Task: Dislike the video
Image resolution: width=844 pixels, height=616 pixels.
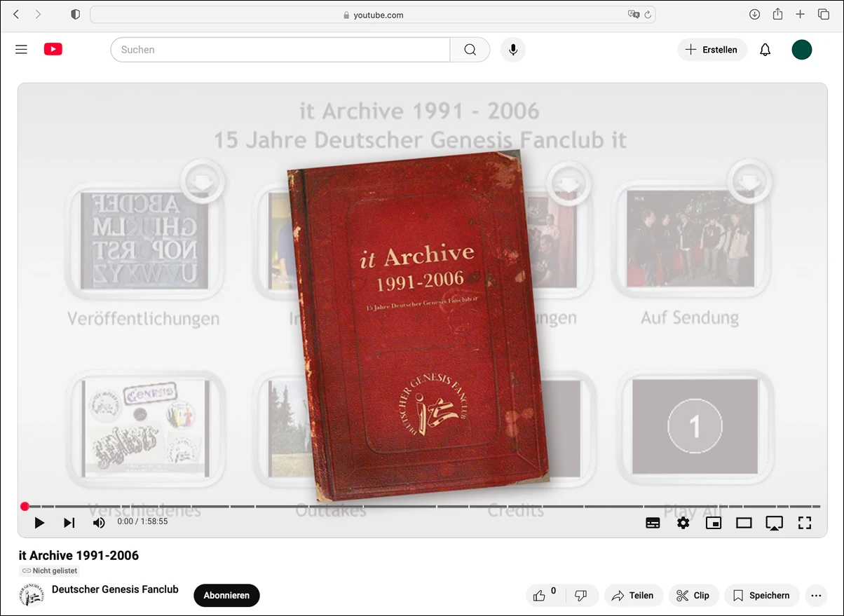Action: (x=580, y=596)
